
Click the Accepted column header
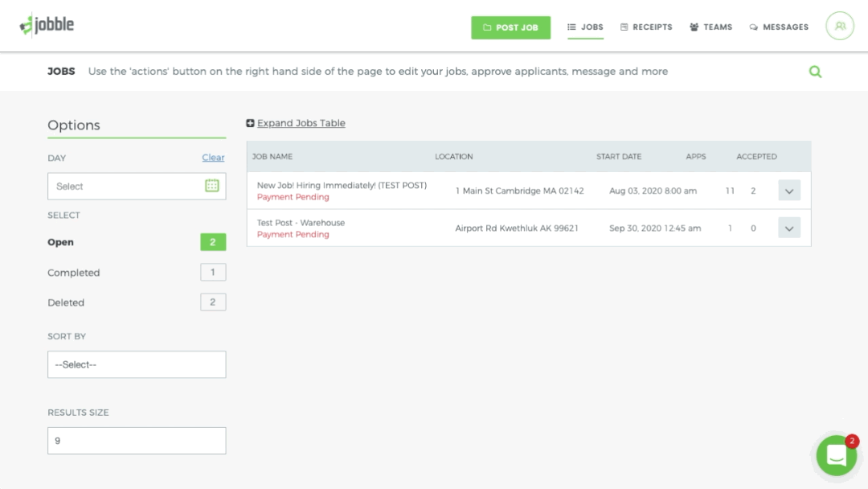coord(757,157)
